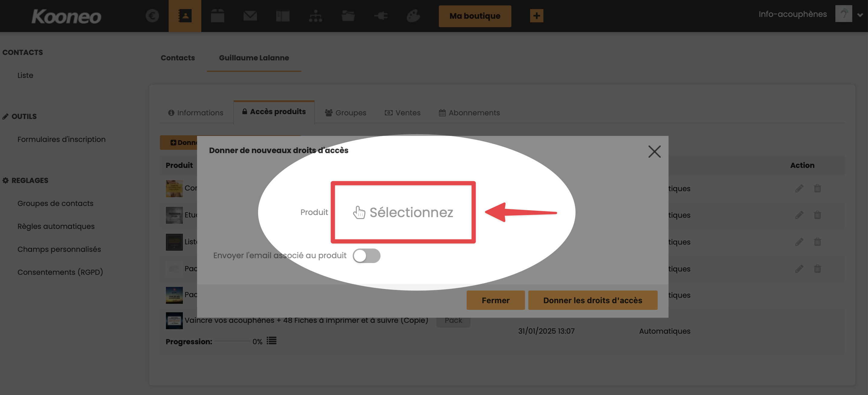Screen dimensions: 868x395
Task: Click the Fermer button
Action: pyautogui.click(x=495, y=300)
